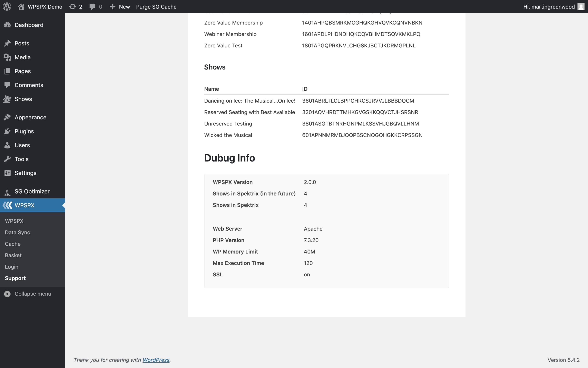Open the Login submenu page
Image resolution: width=588 pixels, height=368 pixels.
11,267
